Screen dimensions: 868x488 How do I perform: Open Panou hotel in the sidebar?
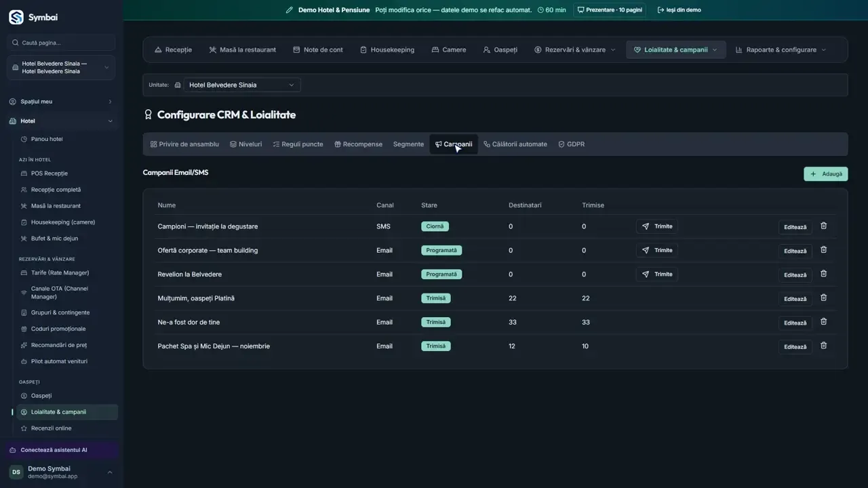[66, 139]
